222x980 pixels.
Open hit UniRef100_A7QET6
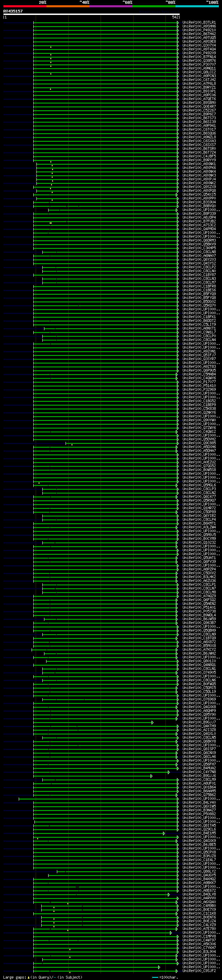coord(199,99)
